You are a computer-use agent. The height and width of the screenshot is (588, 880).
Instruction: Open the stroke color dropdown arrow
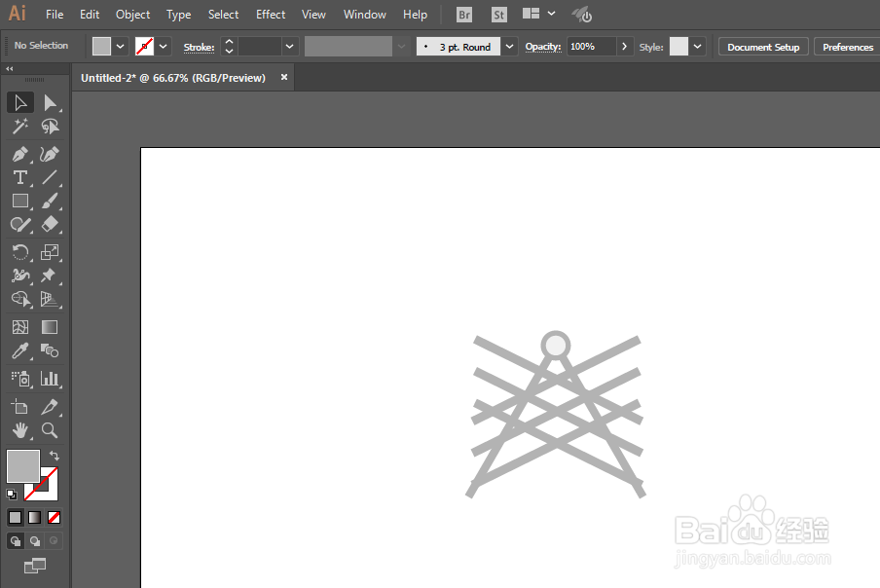163,47
